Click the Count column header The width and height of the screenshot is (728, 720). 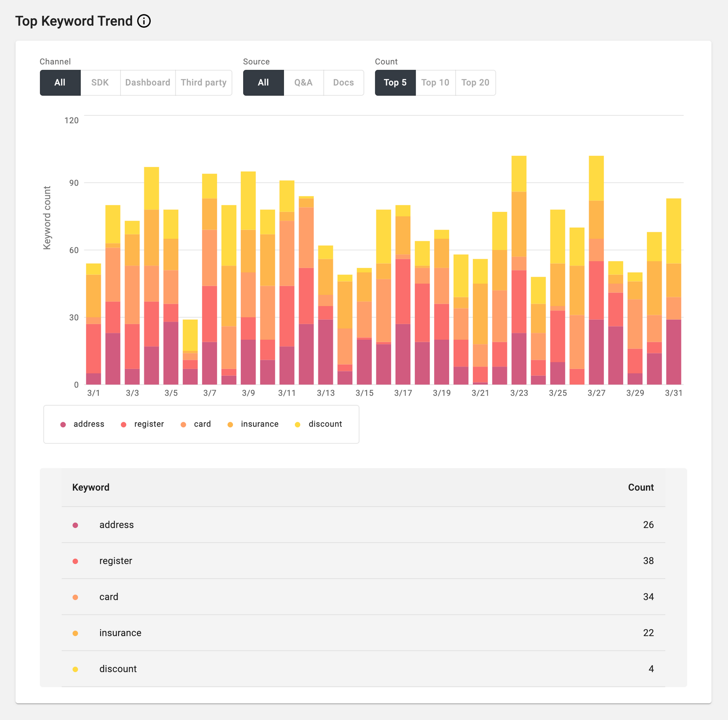point(640,487)
